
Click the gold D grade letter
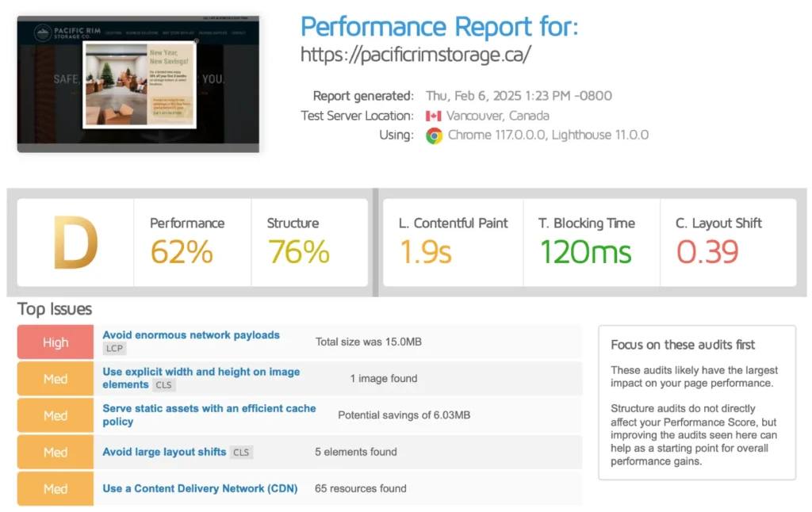tap(75, 243)
